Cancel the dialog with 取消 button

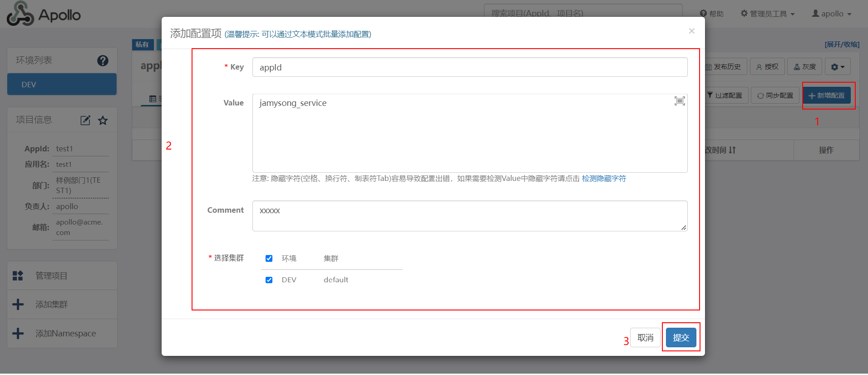[645, 337]
